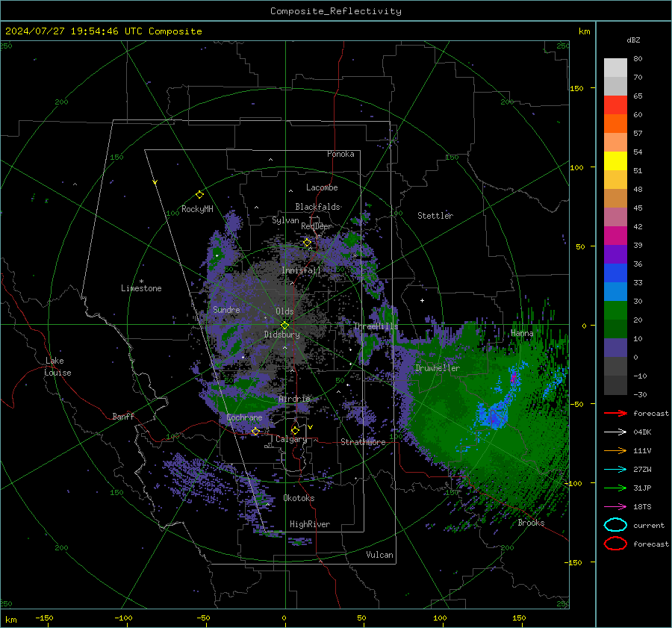Click the Brooks label
This screenshot has width=672, height=628.
[x=531, y=523]
